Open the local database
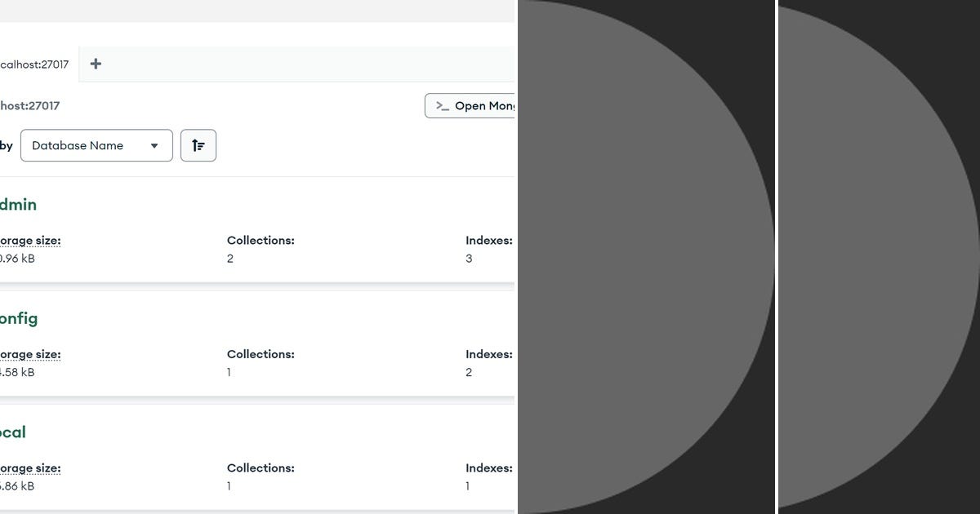Viewport: 980px width, 514px height. coord(14,432)
